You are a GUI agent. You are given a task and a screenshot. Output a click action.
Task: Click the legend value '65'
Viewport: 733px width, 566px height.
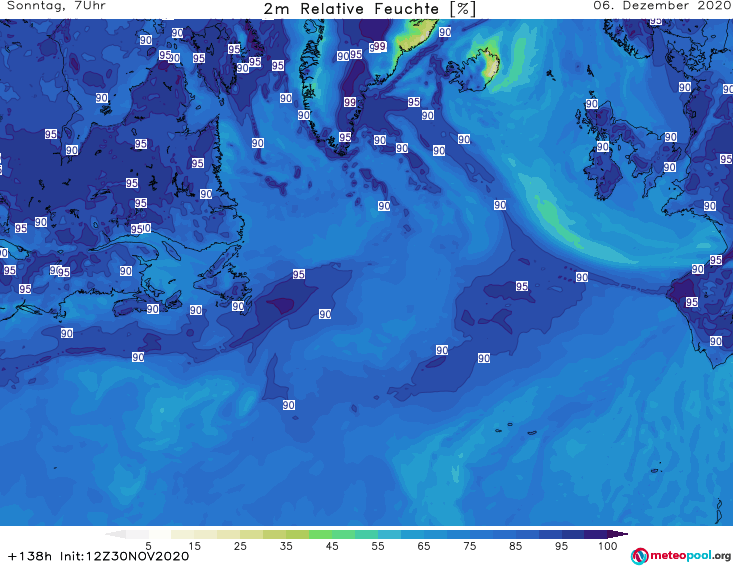point(424,546)
